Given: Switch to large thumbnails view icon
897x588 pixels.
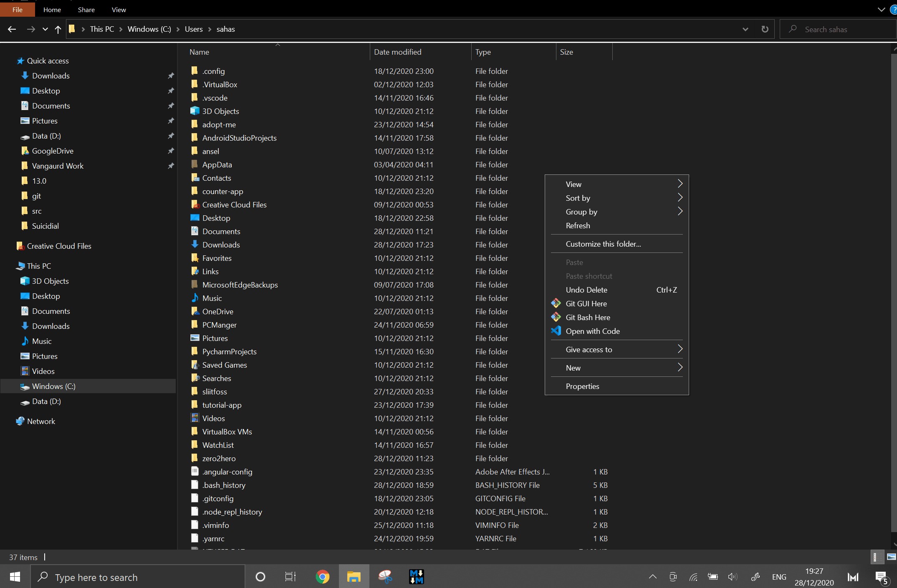Looking at the screenshot, I should pyautogui.click(x=892, y=557).
